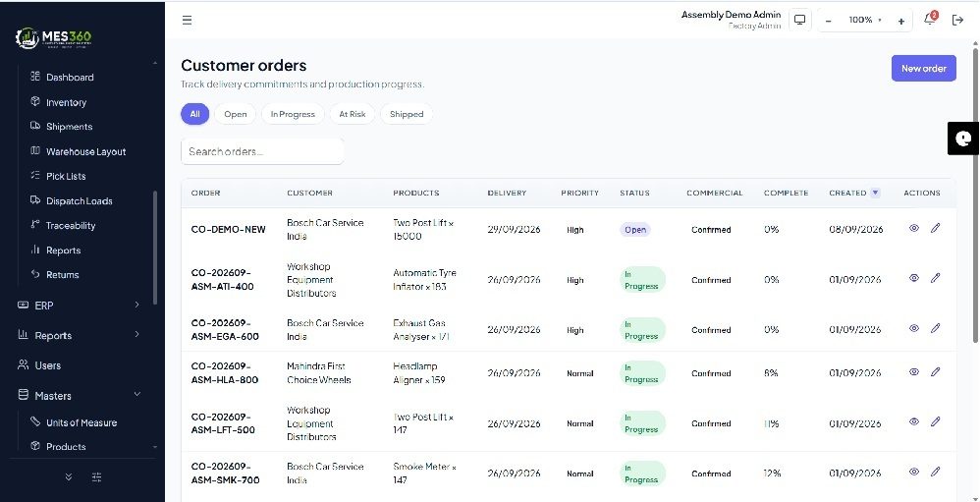
Task: Open the 100% zoom dropdown
Action: [x=865, y=20]
